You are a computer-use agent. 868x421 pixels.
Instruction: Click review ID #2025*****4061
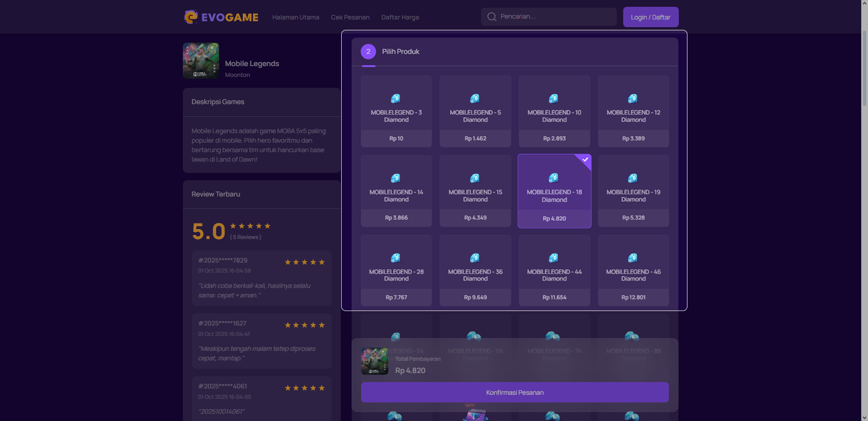(x=222, y=386)
